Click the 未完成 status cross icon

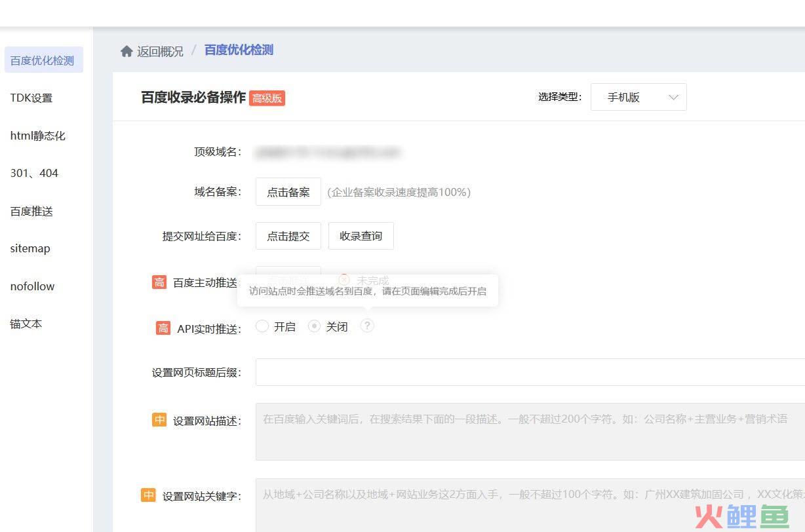coord(344,280)
